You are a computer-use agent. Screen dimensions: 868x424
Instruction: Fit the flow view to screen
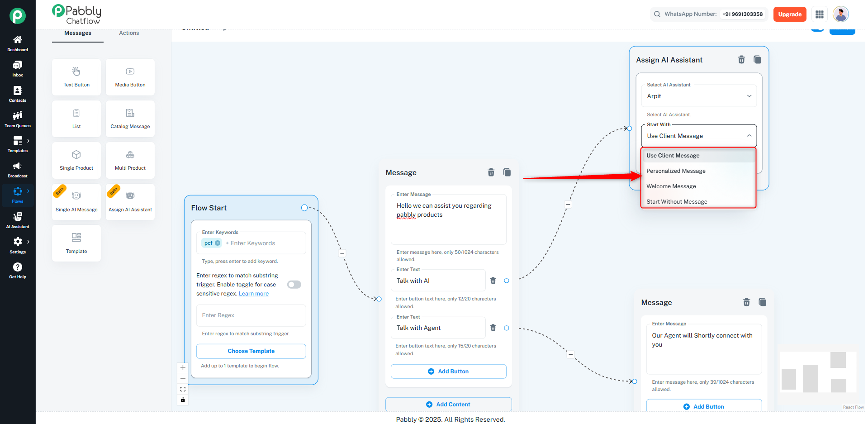[183, 389]
